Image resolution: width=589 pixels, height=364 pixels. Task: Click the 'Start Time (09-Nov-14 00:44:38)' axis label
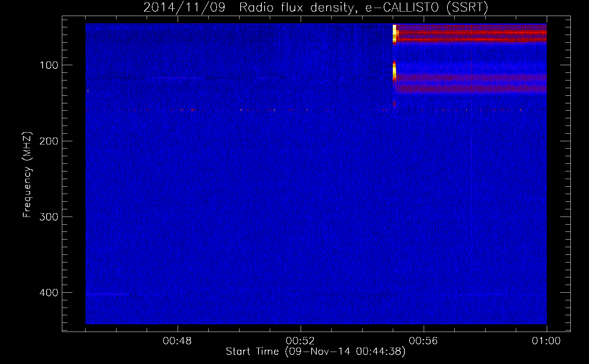point(316,352)
